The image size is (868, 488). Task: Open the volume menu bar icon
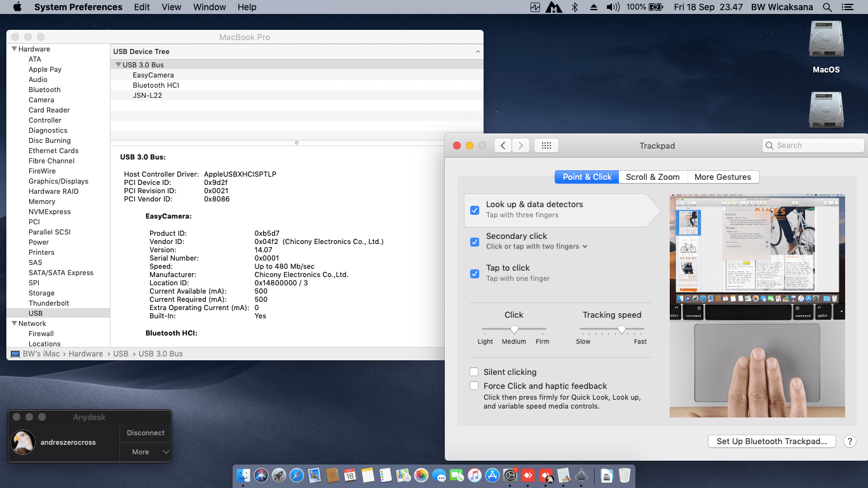(x=613, y=7)
